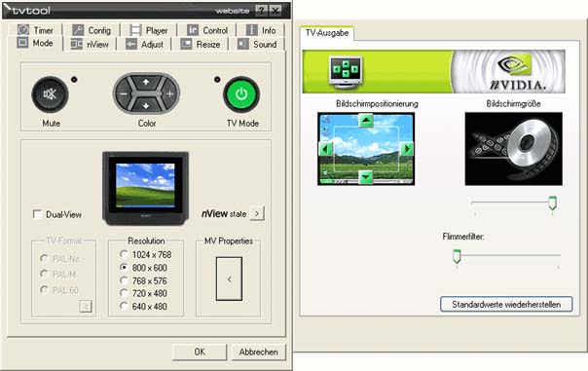Select the Mode tab
588x371 pixels.
tap(35, 43)
